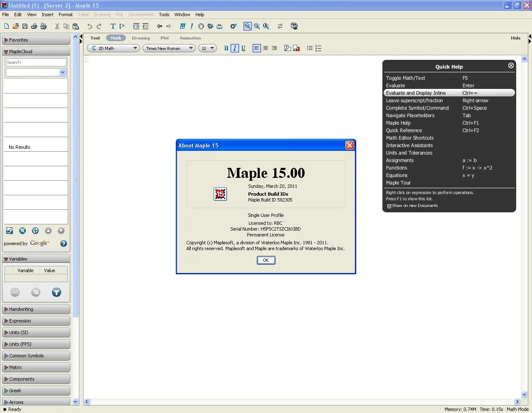Toggle bold formatting
Screen dimensions: 532x413
pos(226,48)
